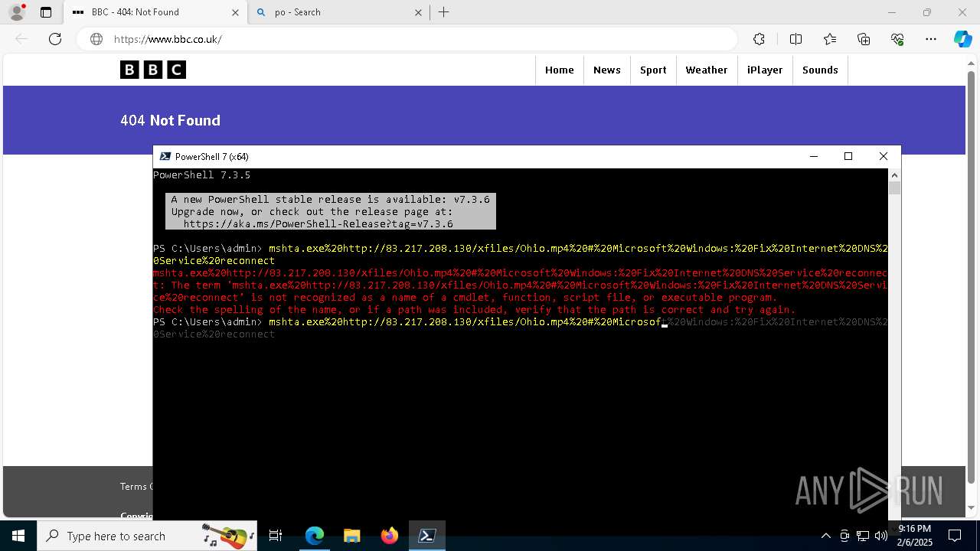Open the volume tray icon
Image resolution: width=980 pixels, height=551 pixels.
(x=881, y=536)
